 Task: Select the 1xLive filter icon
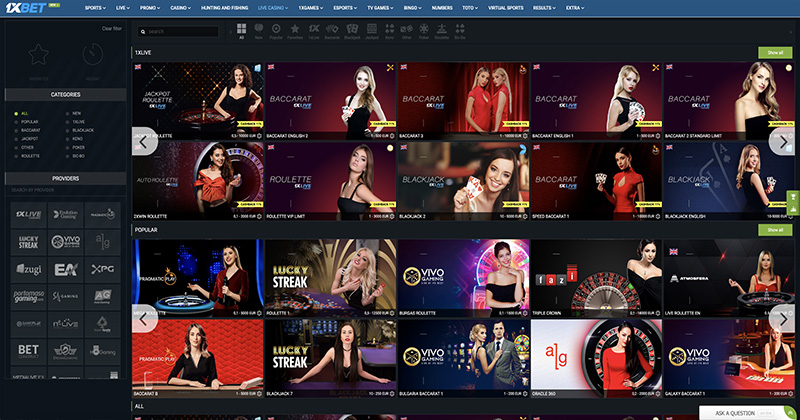coord(314,31)
